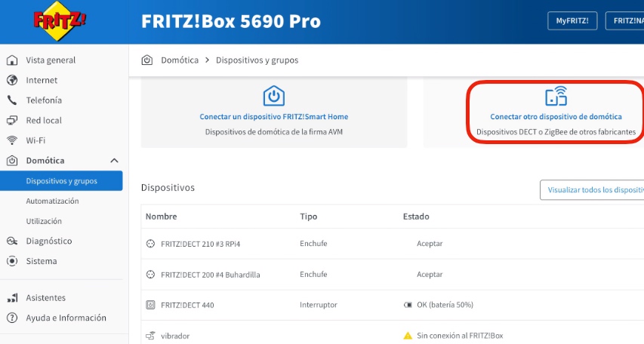Click Sin conexión al FRITZ!Box status
Image resolution: width=644 pixels, height=344 pixels.
[460, 336]
